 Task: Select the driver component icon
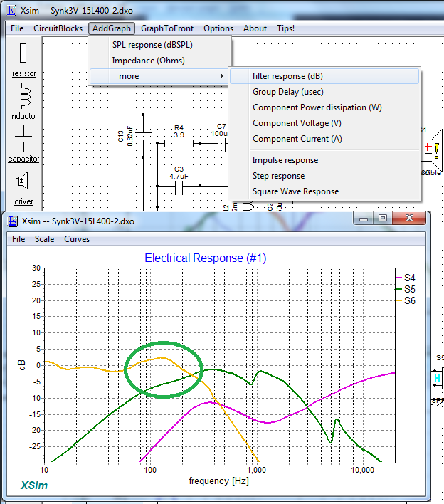pos(22,182)
